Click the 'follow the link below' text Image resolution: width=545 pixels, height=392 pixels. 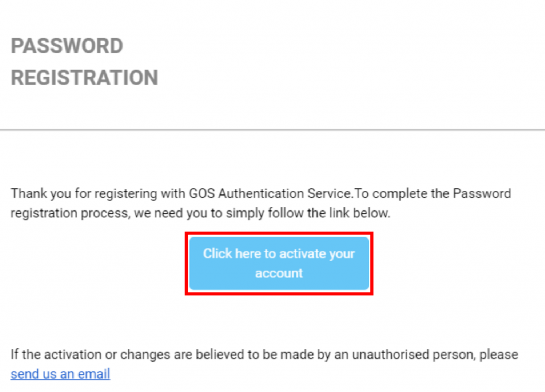[329, 213]
